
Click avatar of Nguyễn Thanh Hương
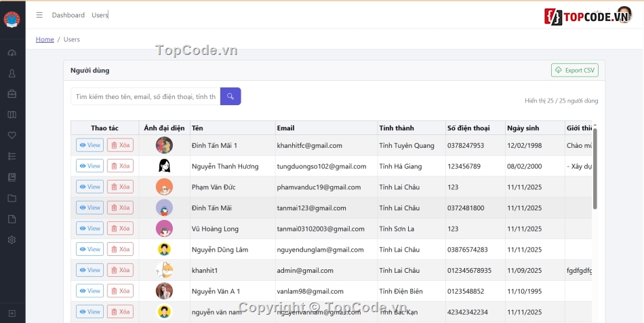pos(164,166)
